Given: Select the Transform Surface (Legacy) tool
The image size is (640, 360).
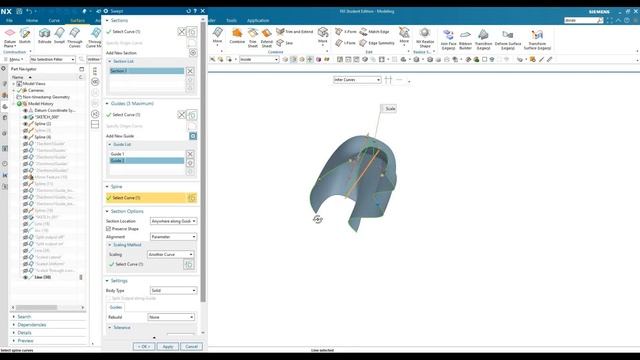Looking at the screenshot, I should [x=537, y=39].
